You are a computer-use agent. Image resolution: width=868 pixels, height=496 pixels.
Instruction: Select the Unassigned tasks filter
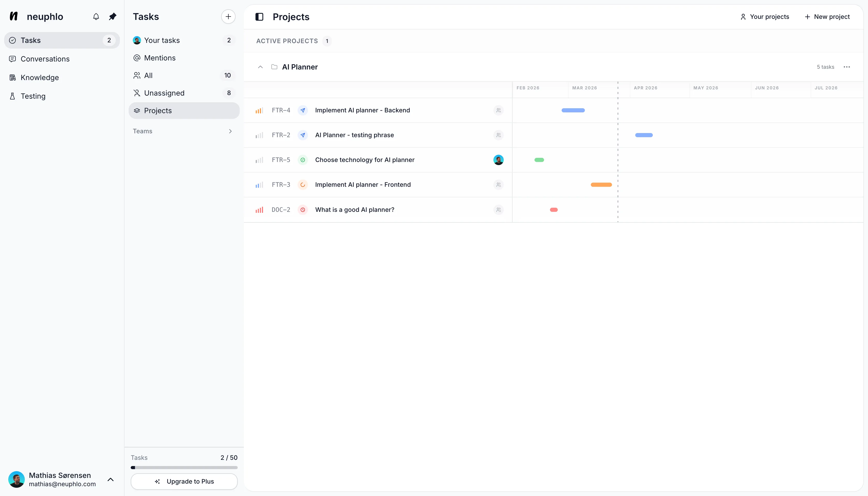coord(165,93)
